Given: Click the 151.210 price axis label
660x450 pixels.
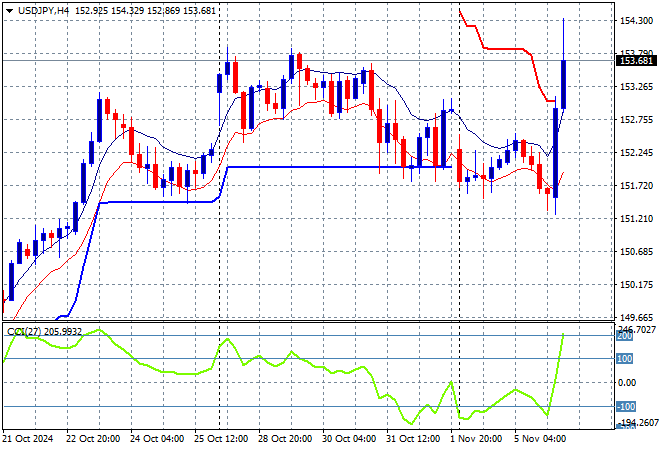Looking at the screenshot, I should pyautogui.click(x=636, y=218).
